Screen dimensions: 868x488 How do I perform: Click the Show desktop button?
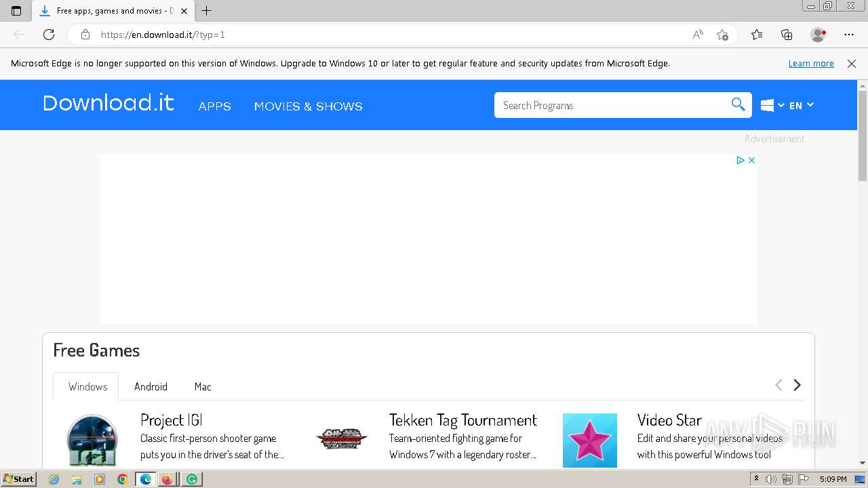coord(861,479)
